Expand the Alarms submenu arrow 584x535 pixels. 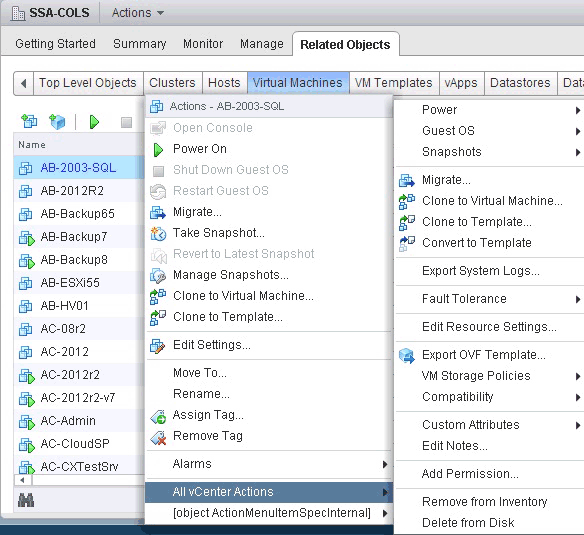click(385, 464)
